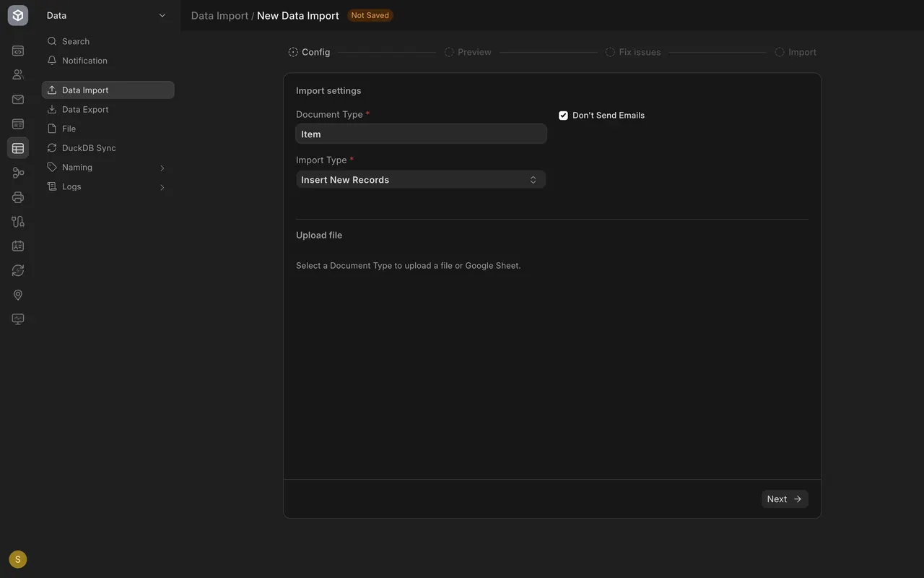924x578 pixels.
Task: Open the printer icon in the rail
Action: (x=18, y=197)
